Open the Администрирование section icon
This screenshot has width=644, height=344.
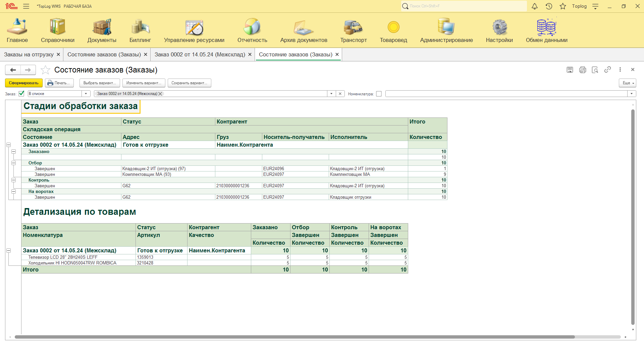(446, 27)
